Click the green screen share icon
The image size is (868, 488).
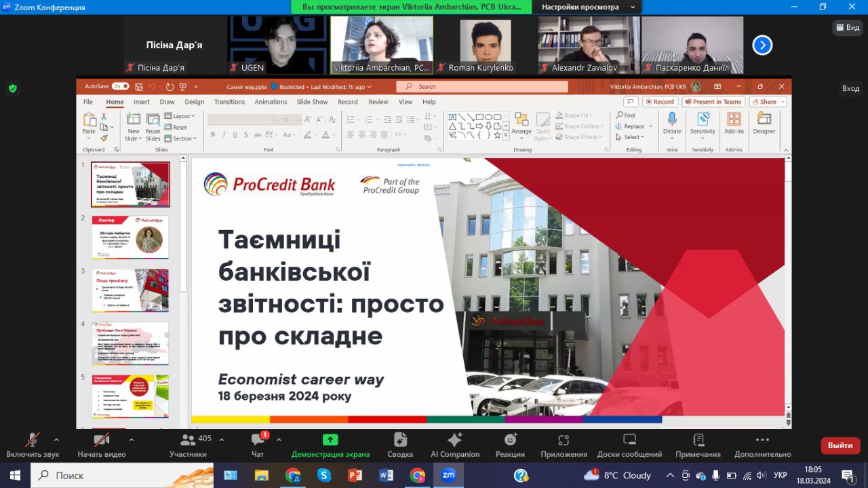[330, 439]
